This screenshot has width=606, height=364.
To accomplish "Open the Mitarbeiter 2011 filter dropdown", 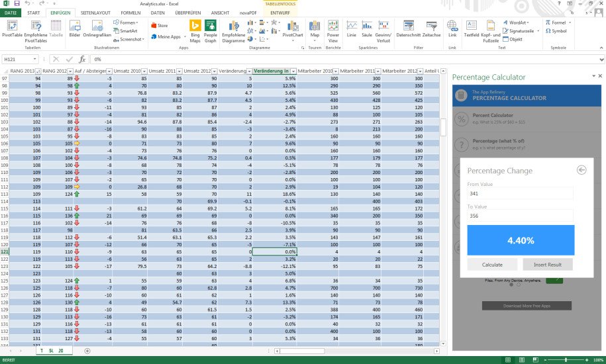I will (378, 71).
